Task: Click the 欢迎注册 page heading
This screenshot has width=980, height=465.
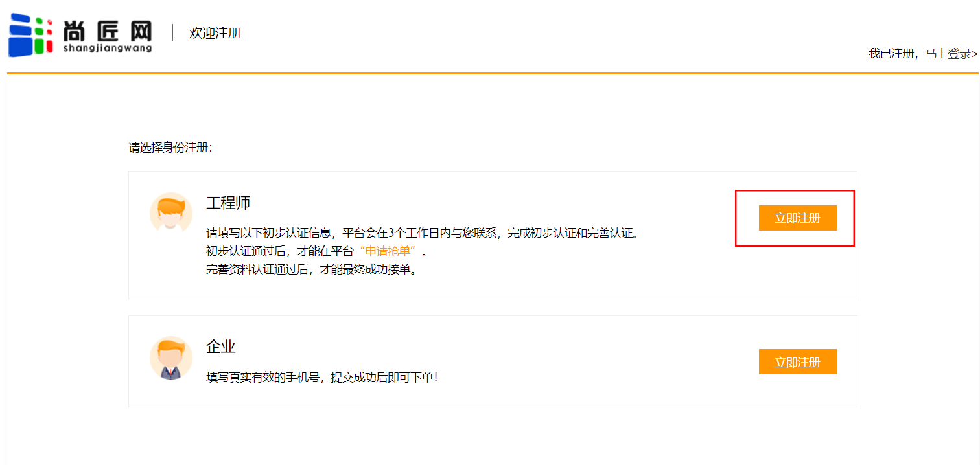Action: (x=215, y=33)
